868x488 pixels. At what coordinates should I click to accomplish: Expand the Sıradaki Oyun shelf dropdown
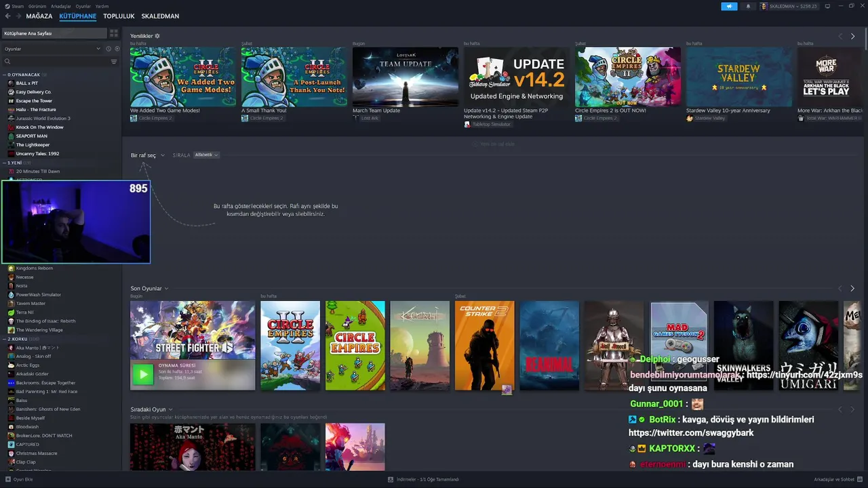pos(170,409)
